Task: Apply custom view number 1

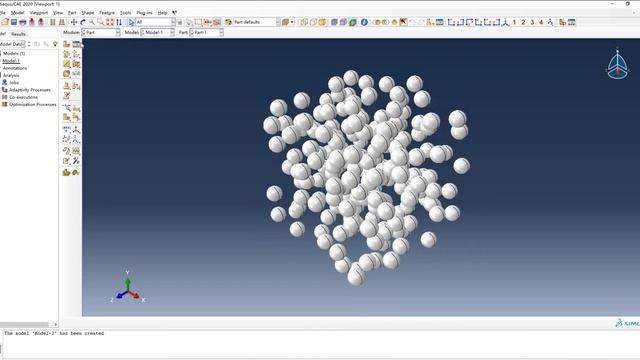Action: pos(514,22)
